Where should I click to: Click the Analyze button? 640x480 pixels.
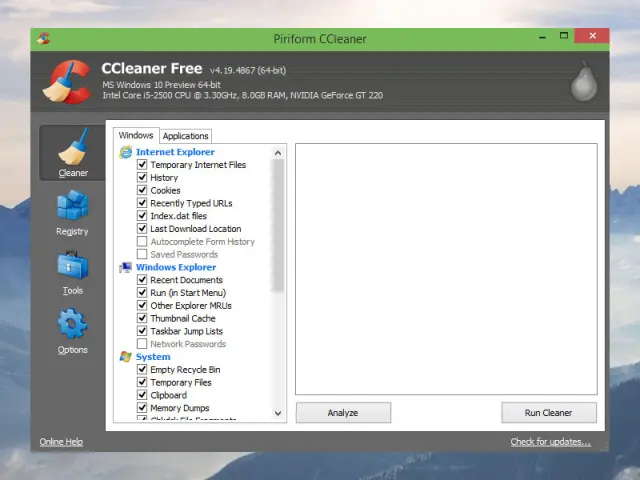click(342, 412)
